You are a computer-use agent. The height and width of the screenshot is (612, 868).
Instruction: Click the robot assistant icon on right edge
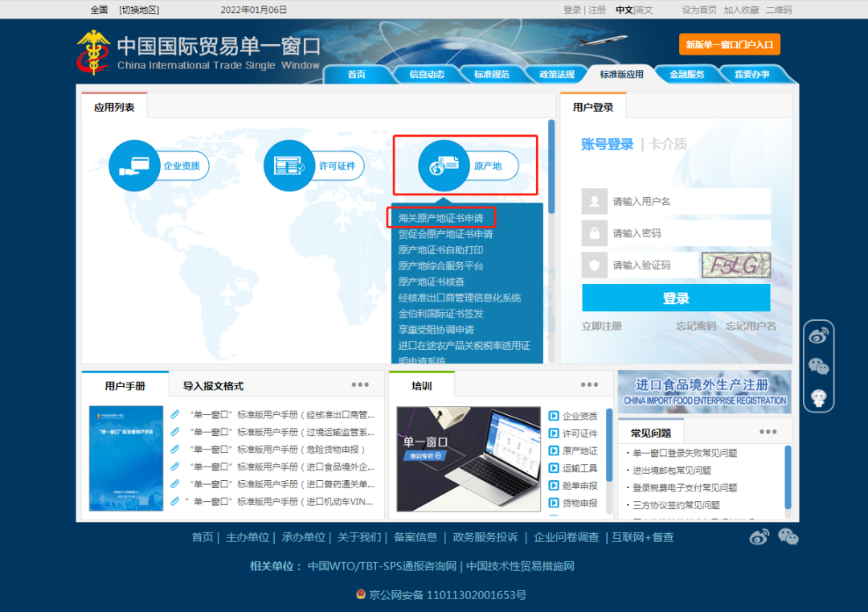(818, 395)
